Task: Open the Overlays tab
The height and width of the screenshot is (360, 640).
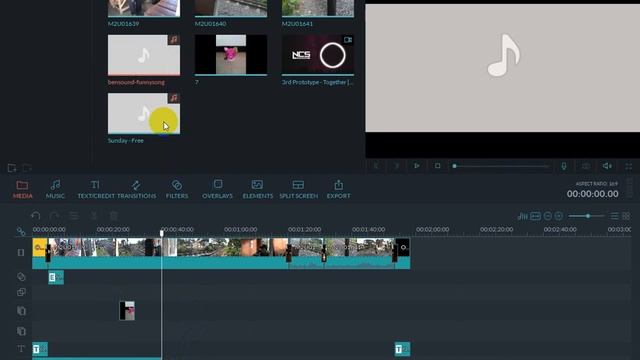Action: coord(218,189)
